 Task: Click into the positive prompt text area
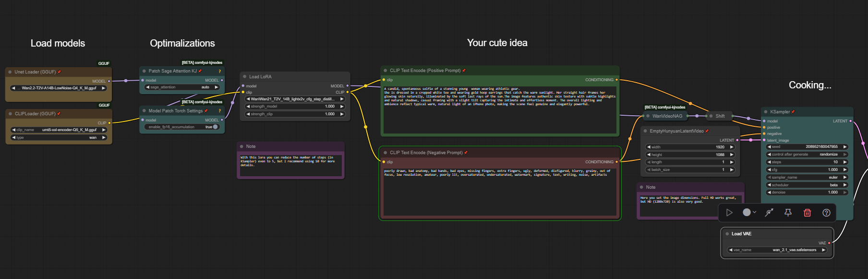[499, 109]
